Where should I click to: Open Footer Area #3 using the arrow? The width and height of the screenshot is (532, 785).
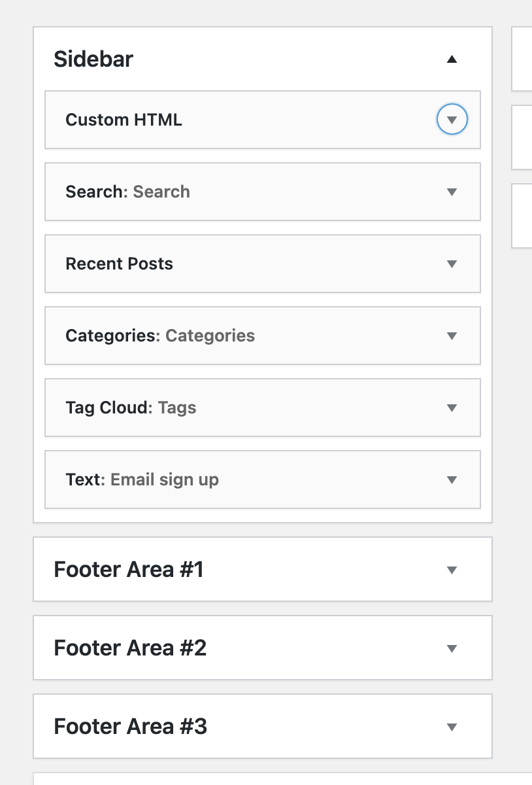(452, 727)
